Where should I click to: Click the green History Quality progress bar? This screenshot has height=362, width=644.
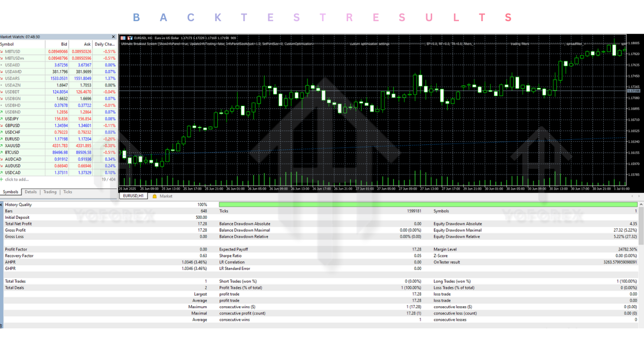[428, 205]
